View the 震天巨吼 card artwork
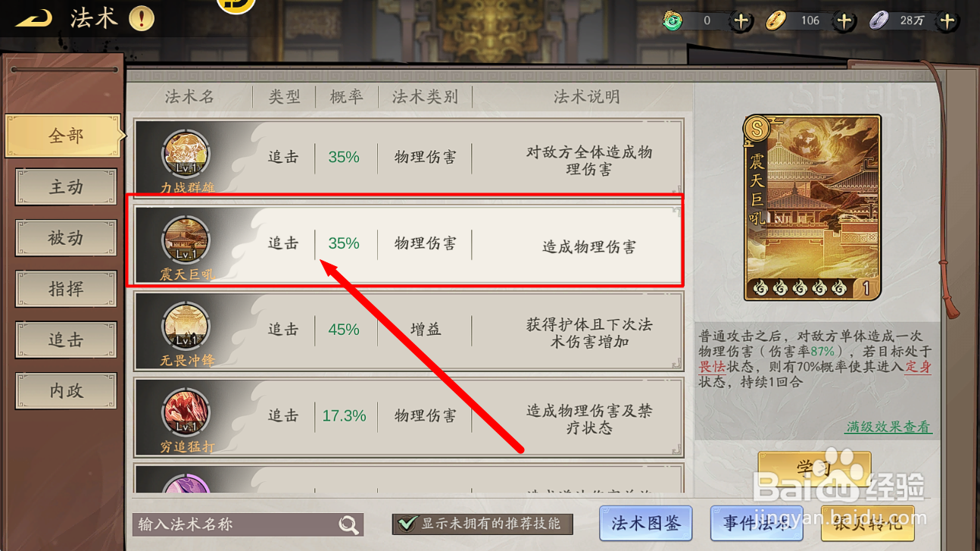The height and width of the screenshot is (551, 980). 812,208
